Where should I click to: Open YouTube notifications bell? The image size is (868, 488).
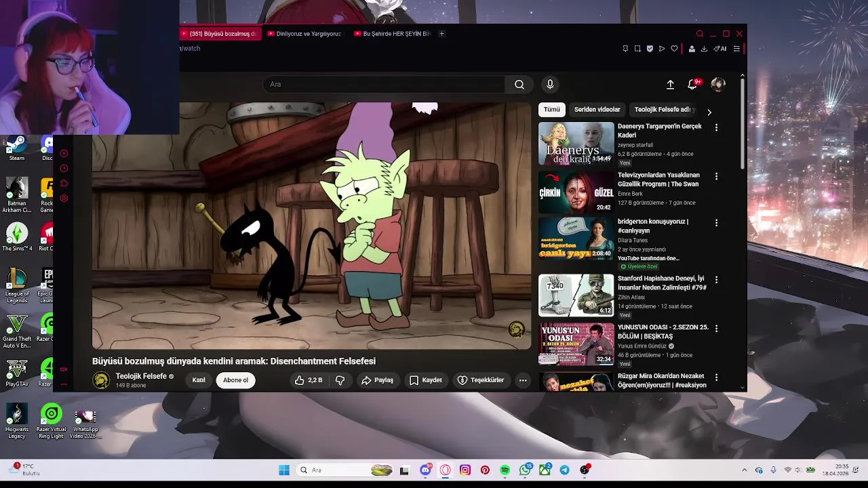(693, 84)
